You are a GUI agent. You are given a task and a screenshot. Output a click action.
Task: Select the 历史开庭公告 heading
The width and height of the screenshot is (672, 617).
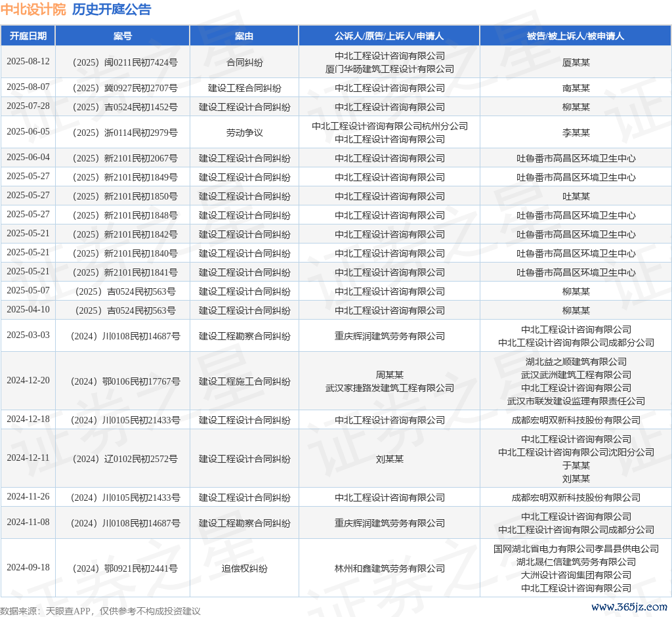pyautogui.click(x=111, y=9)
